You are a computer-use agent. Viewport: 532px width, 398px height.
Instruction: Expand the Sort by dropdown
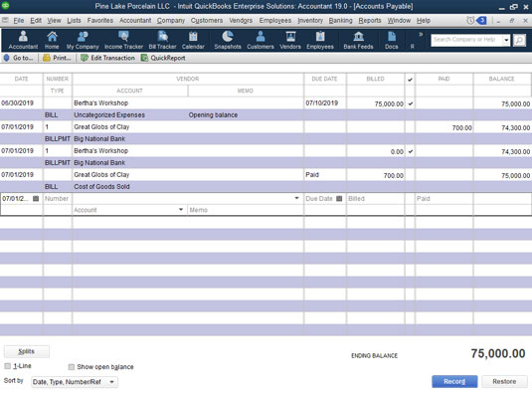[x=111, y=382]
